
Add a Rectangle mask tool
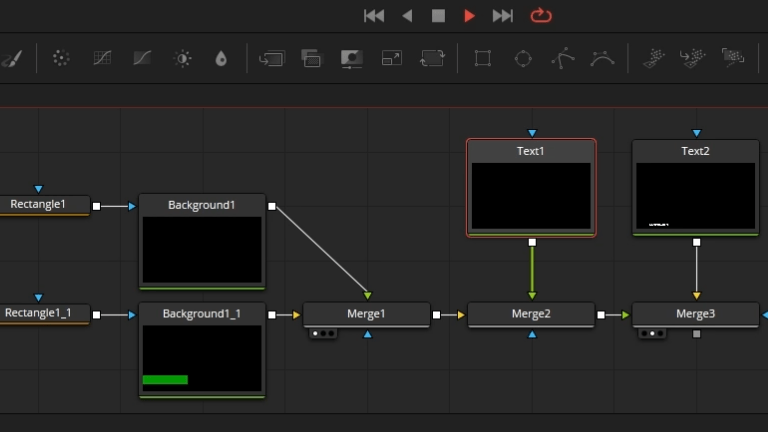tap(482, 58)
